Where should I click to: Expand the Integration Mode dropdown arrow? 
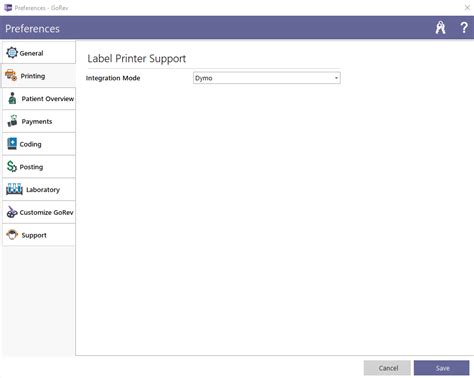point(336,78)
